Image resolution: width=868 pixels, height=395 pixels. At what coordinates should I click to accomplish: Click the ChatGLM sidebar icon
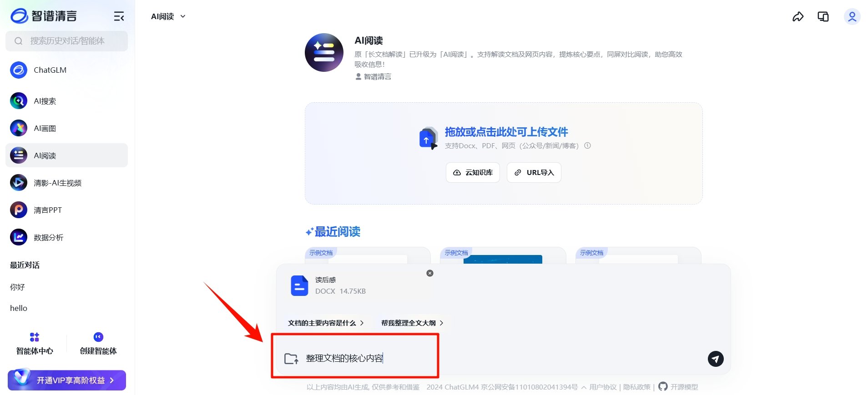[19, 70]
